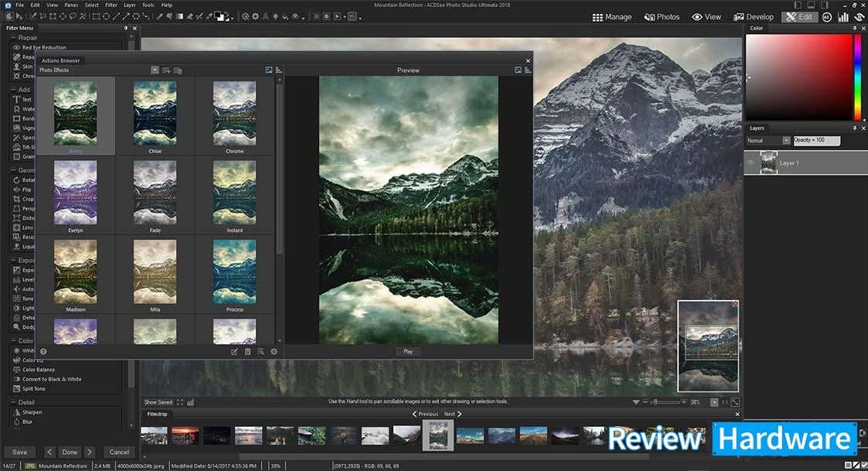This screenshot has height=471, width=868.
Task: Click the gear settings icon in Actions Browser
Action: pos(274,351)
